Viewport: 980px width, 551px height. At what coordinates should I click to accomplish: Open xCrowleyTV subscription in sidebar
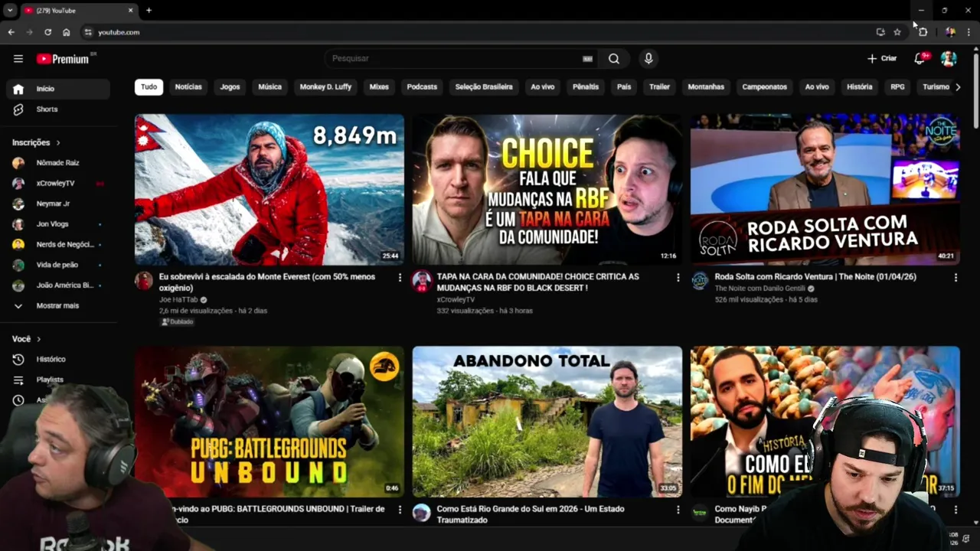click(x=57, y=184)
